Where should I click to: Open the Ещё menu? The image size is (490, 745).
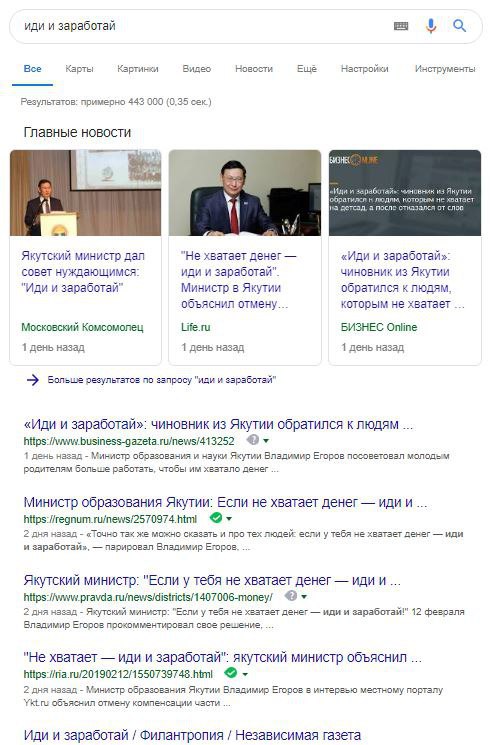(307, 69)
